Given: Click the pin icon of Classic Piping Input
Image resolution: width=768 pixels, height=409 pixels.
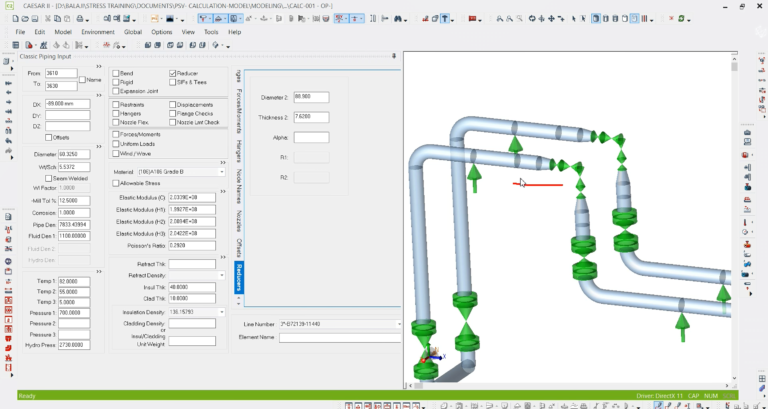Looking at the screenshot, I should pos(394,56).
